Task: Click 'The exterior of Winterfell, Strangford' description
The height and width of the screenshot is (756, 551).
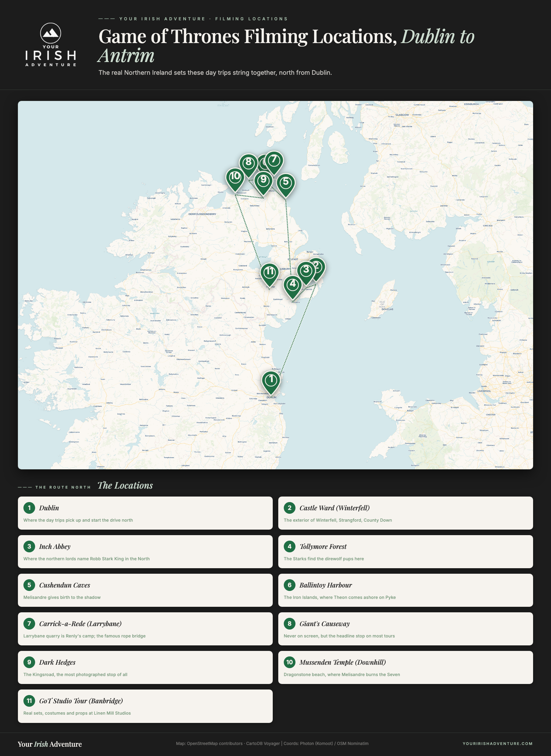Action: pyautogui.click(x=338, y=520)
